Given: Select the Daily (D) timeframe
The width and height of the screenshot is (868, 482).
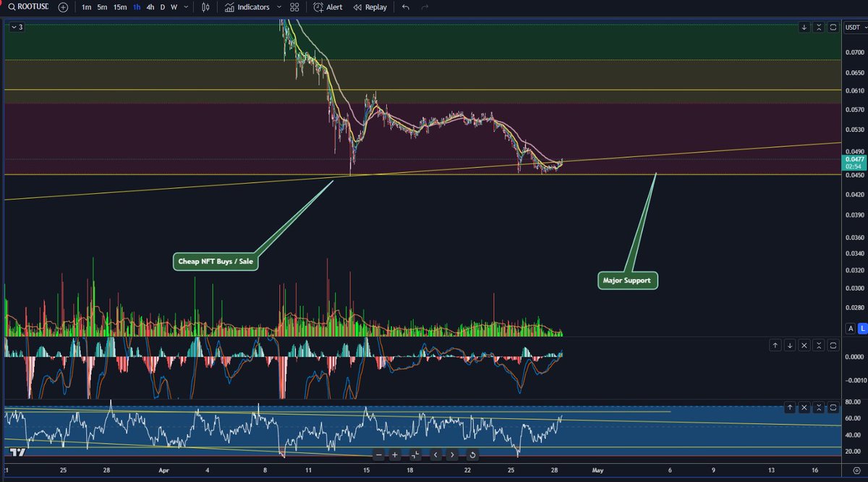Looking at the screenshot, I should click(x=162, y=7).
